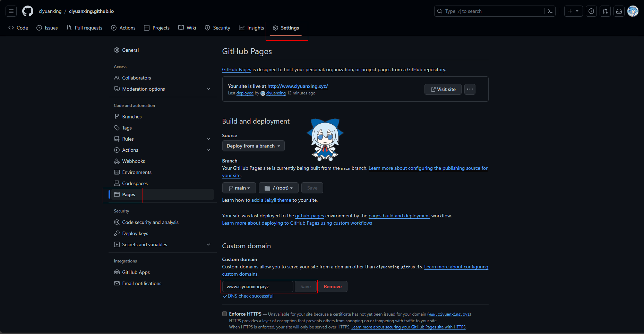
Task: Switch to the Insights tab
Action: pos(251,28)
